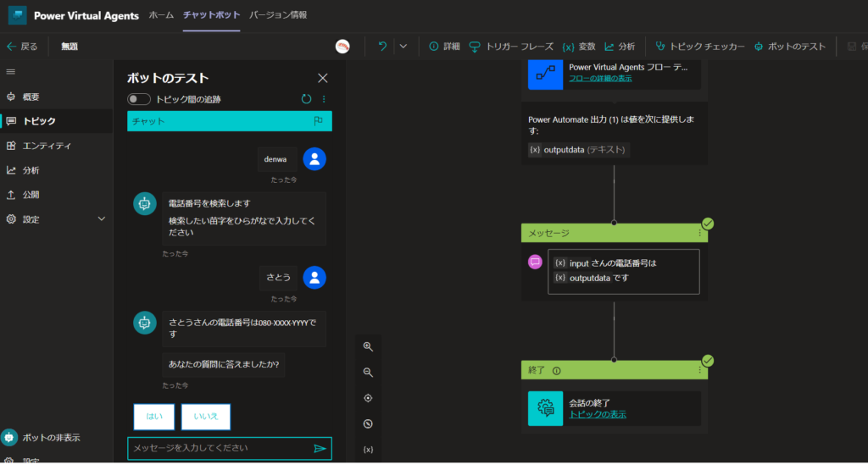The height and width of the screenshot is (470, 868).
Task: Edit the message text with input variable
Action: coord(623,271)
